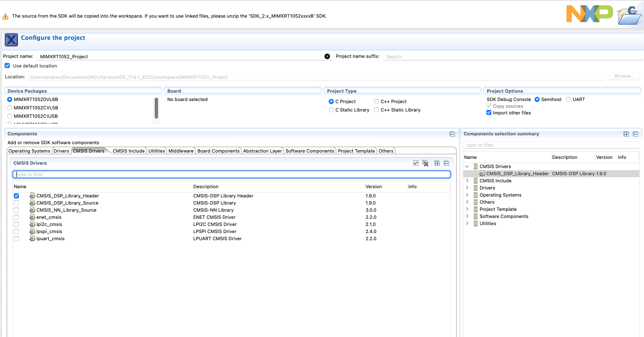644x337 pixels.
Task: Deselect all components using the X icon
Action: coord(426,163)
